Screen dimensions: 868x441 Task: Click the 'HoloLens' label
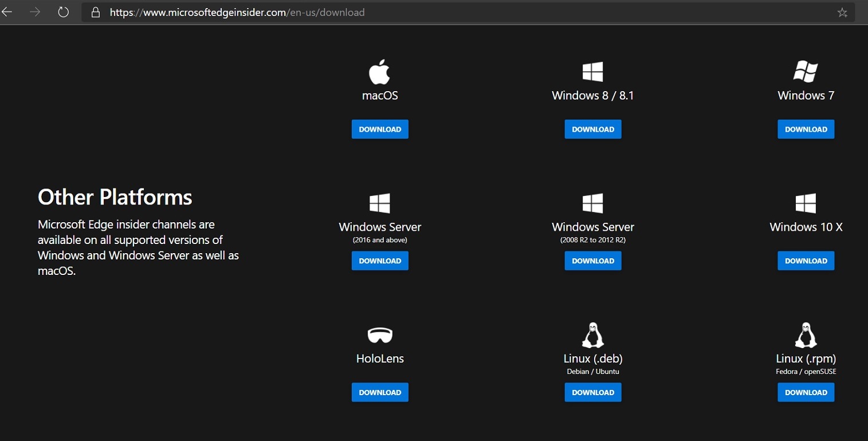(380, 359)
